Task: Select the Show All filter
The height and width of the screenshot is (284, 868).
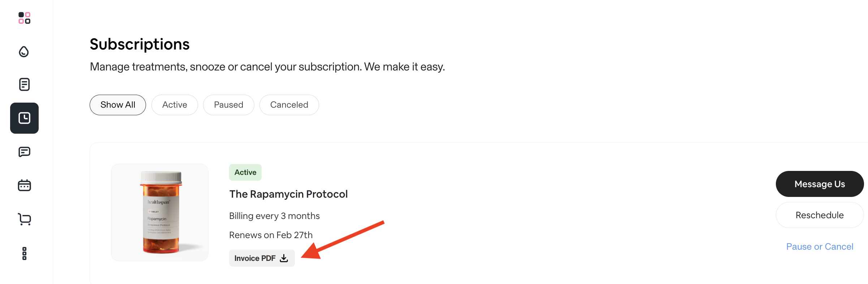Action: pos(118,105)
